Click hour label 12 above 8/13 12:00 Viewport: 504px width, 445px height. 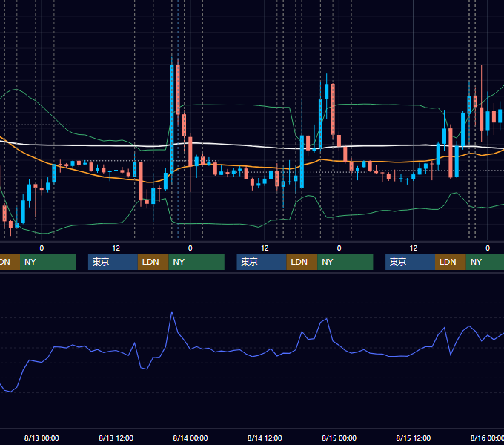click(116, 248)
